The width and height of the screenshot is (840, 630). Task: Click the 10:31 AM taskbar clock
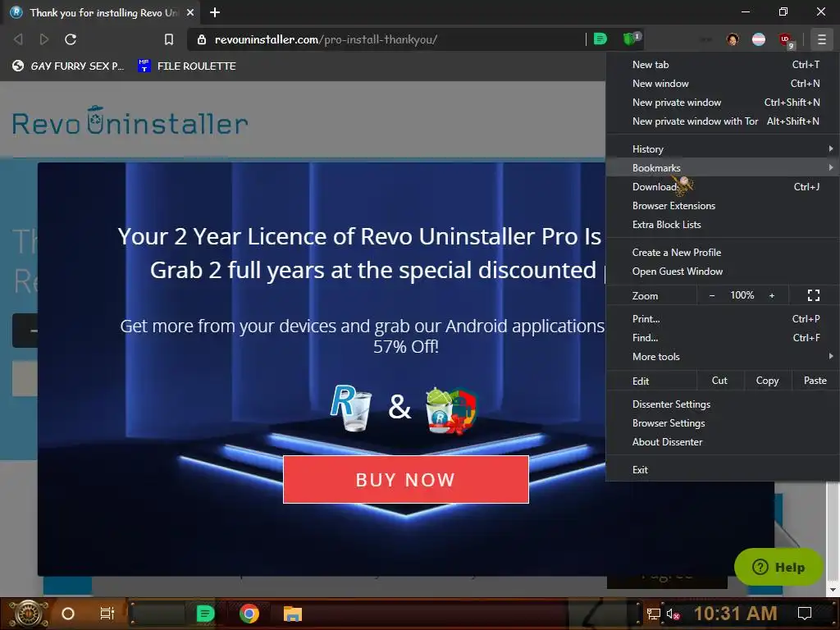[736, 614]
